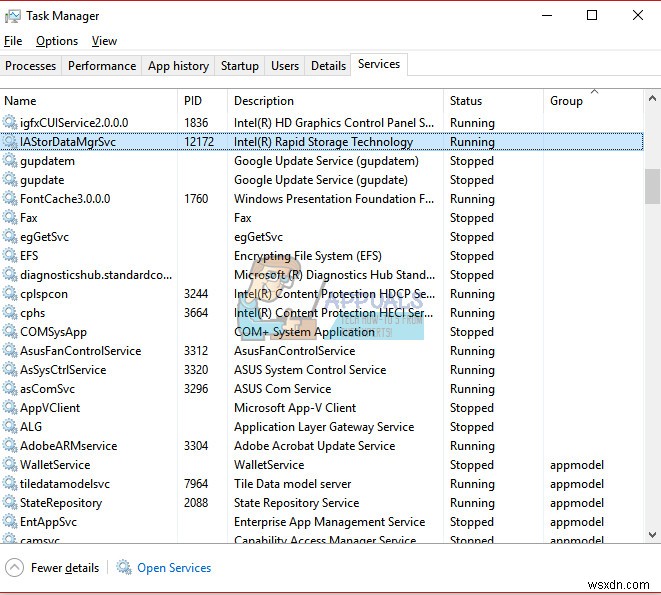Switch to the Startup tab
661x595 pixels.
240,66
